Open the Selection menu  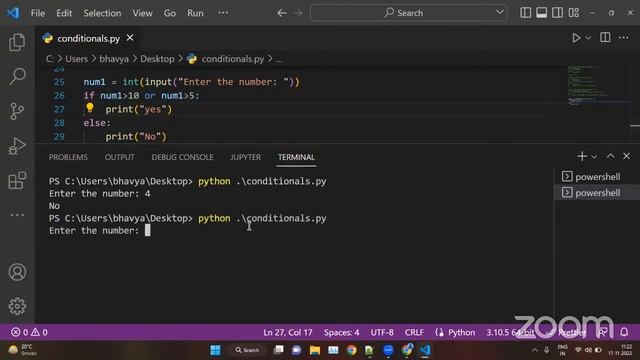[x=102, y=13]
